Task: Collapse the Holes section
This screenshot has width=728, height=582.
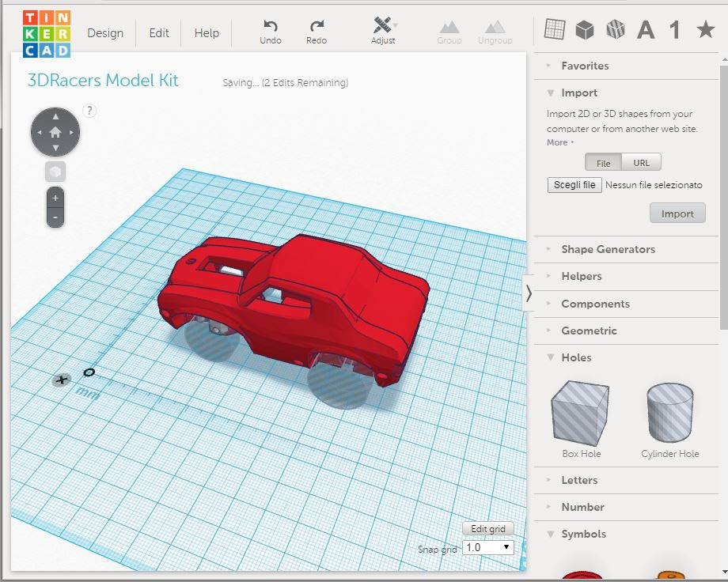Action: pos(576,357)
